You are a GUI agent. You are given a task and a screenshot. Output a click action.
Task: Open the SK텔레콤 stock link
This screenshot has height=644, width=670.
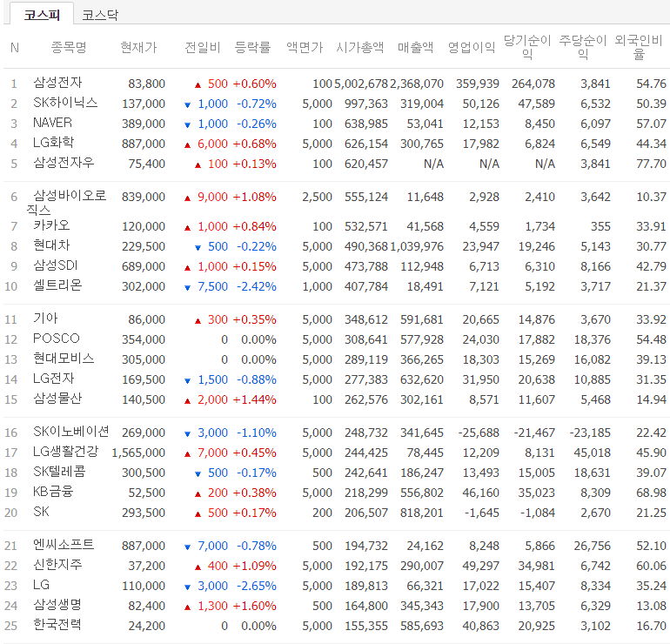point(59,472)
